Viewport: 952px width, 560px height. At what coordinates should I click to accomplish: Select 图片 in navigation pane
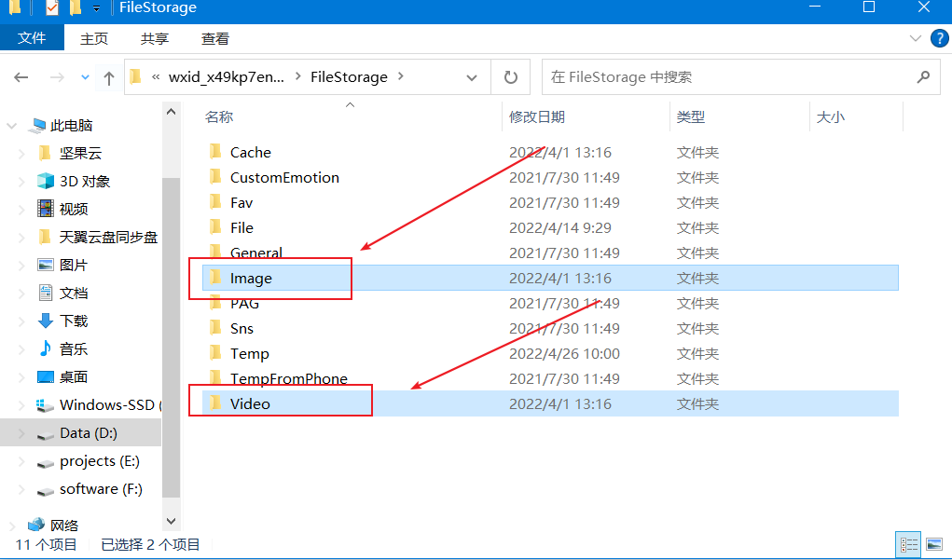point(74,265)
